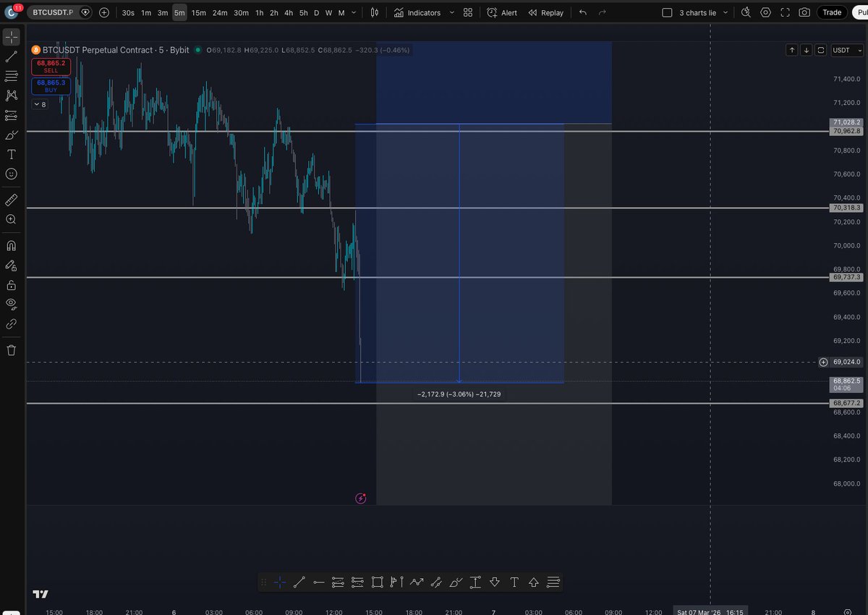Click the measurement label −2,172.9 (−3.06%)

pyautogui.click(x=459, y=394)
